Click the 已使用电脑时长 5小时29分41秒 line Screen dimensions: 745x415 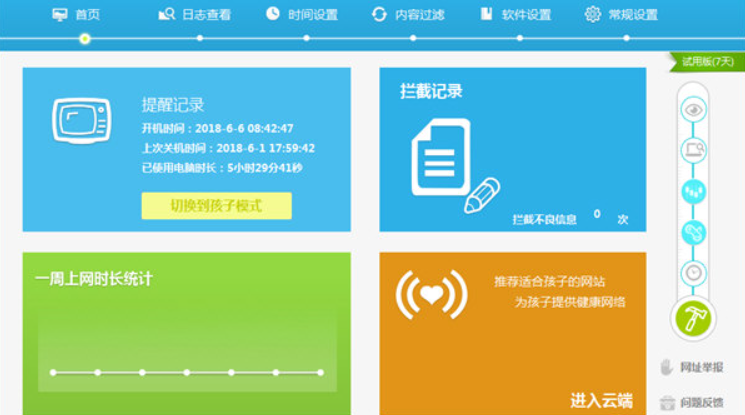(x=222, y=168)
